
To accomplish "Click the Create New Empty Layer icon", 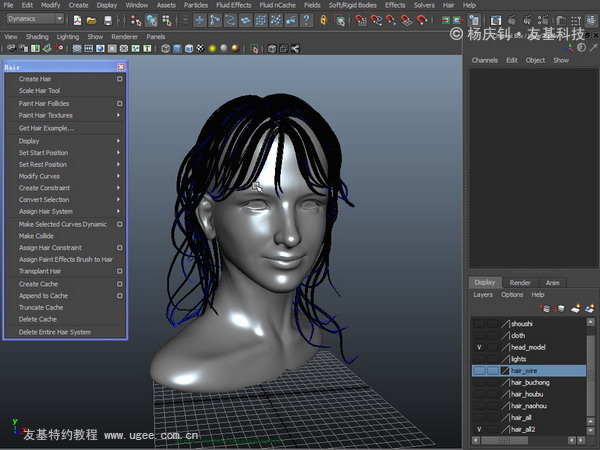I will (576, 308).
